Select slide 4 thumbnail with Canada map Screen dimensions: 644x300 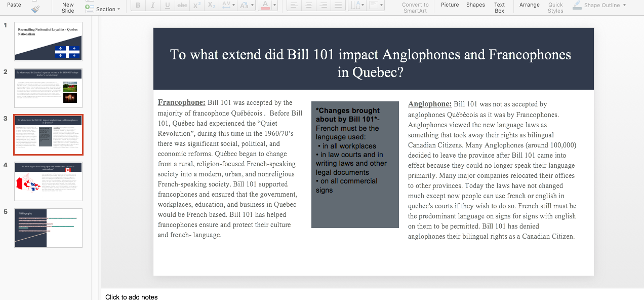click(48, 181)
